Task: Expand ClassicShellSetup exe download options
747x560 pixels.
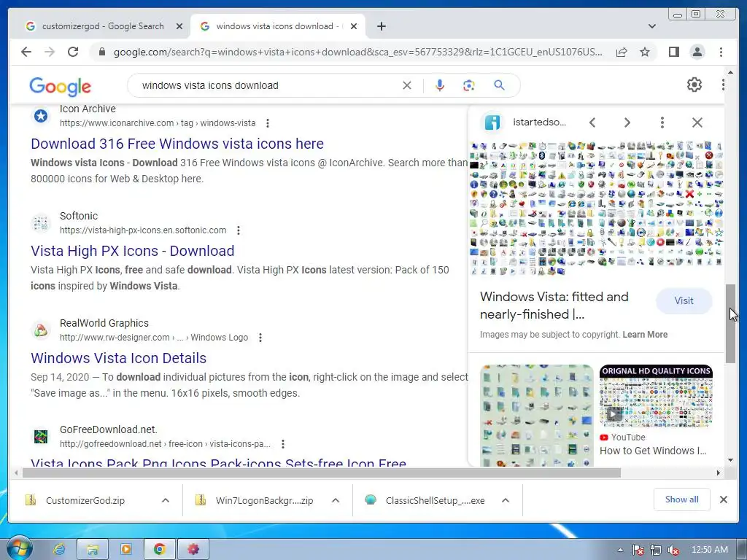Action: pos(506,500)
